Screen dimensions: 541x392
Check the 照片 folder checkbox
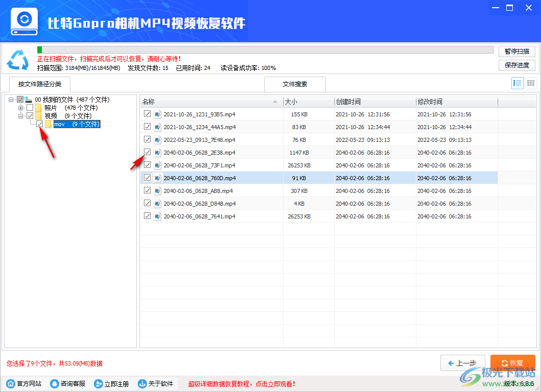pyautogui.click(x=30, y=108)
